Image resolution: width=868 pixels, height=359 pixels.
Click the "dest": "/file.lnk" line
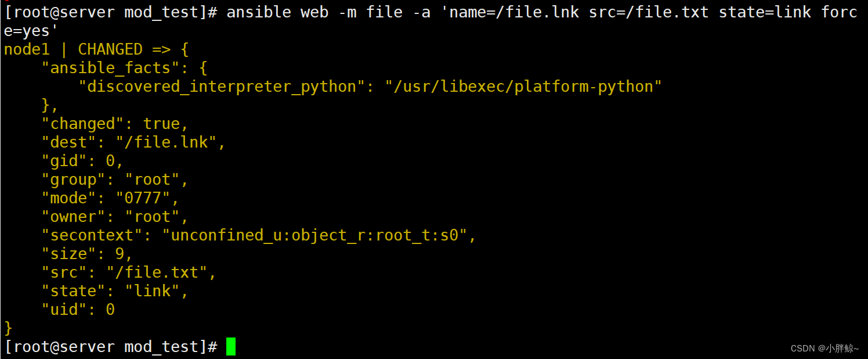click(133, 142)
